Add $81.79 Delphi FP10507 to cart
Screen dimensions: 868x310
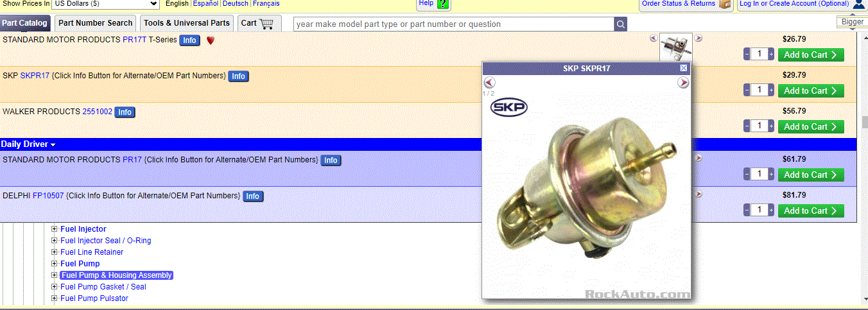point(811,211)
